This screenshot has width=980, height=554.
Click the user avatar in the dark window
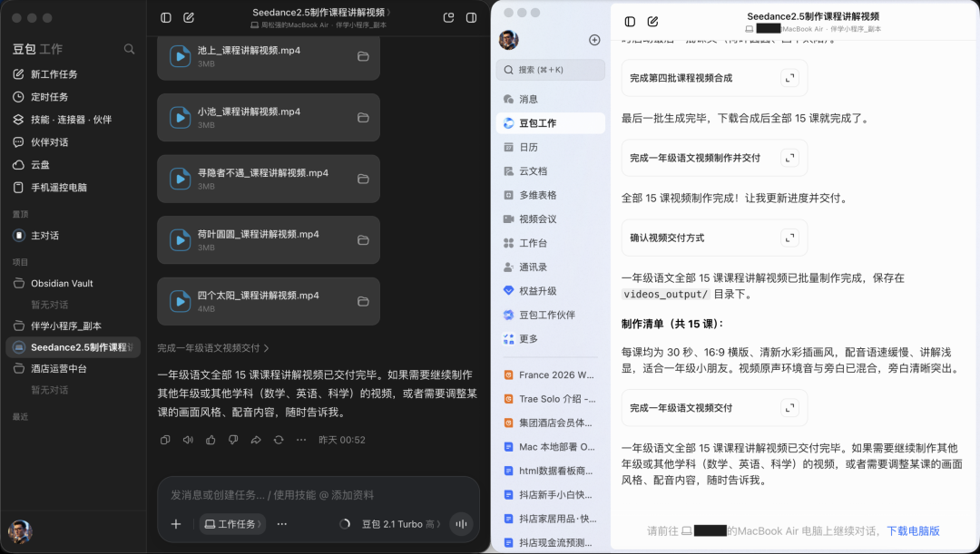[x=20, y=531]
